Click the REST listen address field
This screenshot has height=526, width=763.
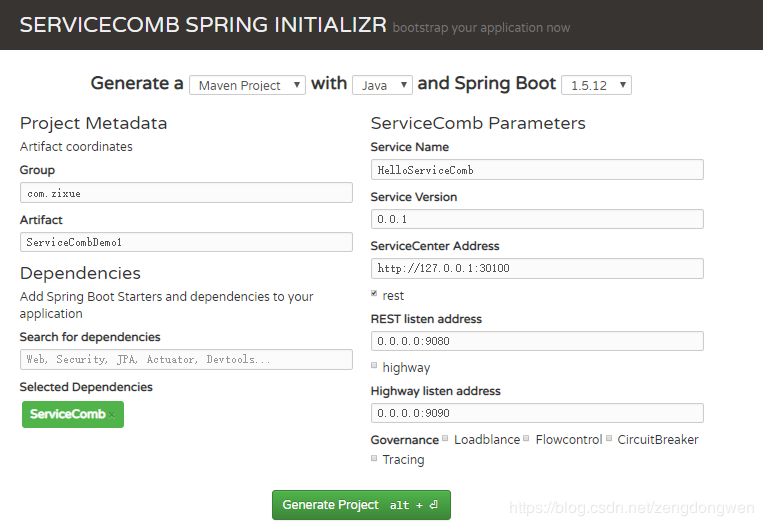tap(537, 341)
